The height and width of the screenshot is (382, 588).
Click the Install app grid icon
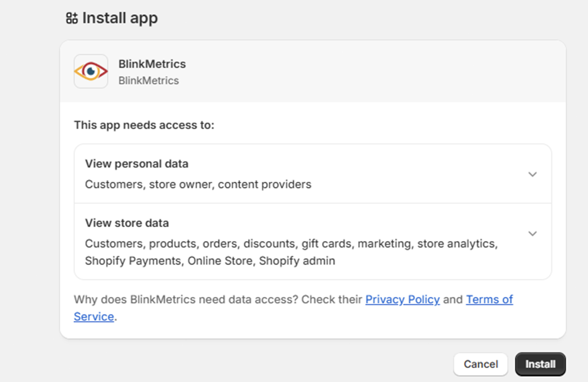[72, 18]
